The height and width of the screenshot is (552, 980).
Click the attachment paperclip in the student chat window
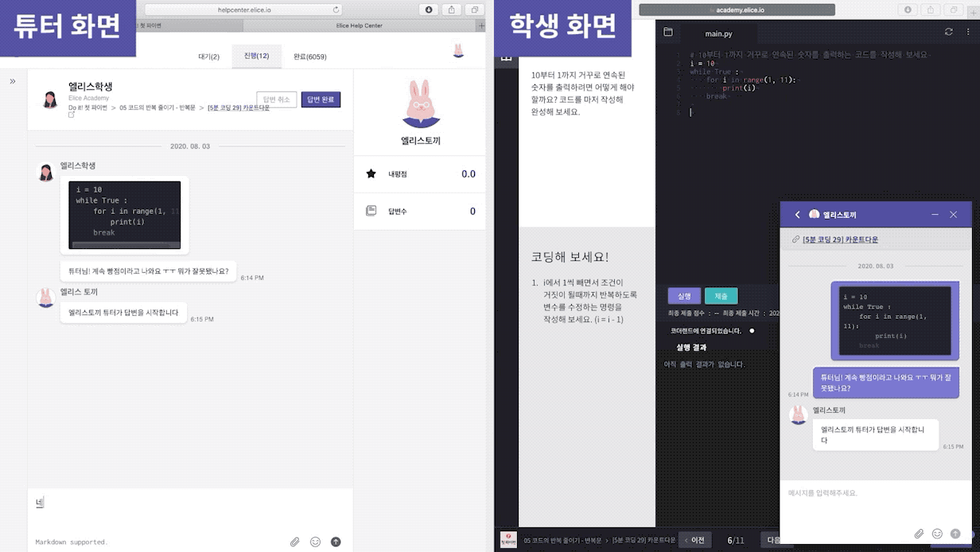(x=920, y=534)
